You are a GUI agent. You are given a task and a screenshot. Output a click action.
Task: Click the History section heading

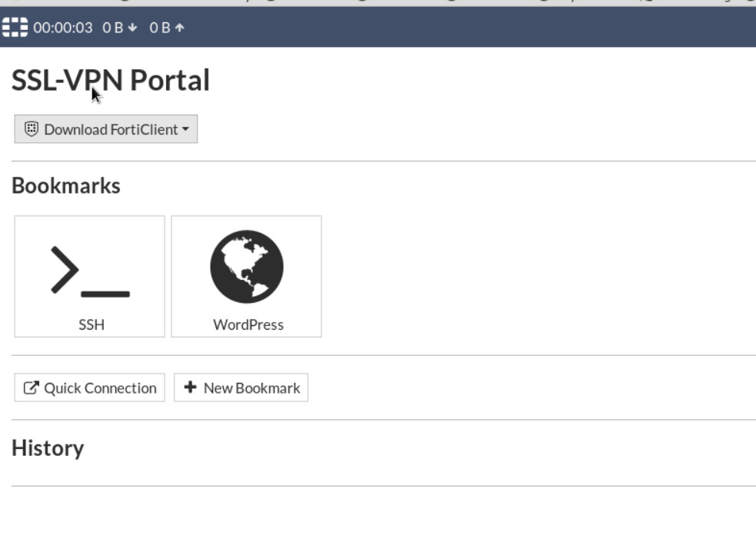pyautogui.click(x=48, y=448)
